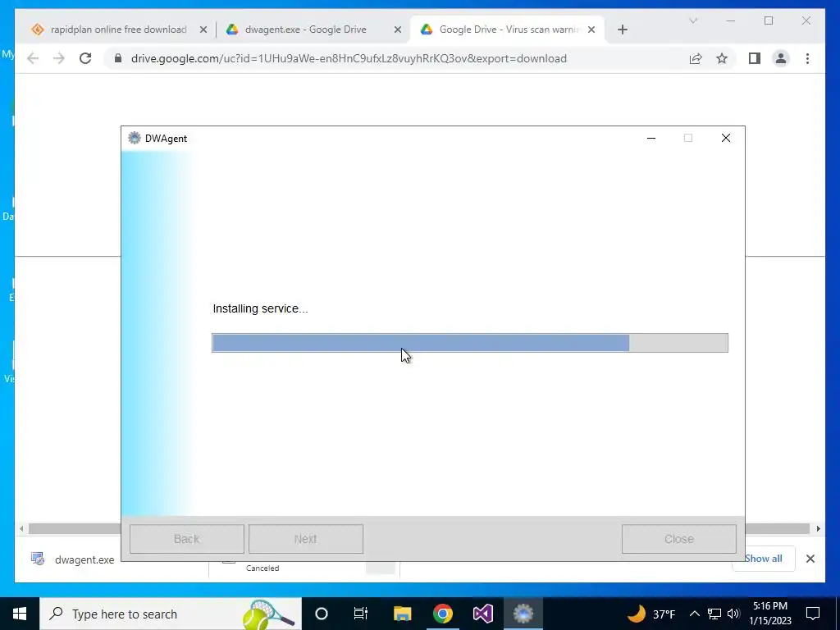Go forward in Chrome navigation
This screenshot has height=630, width=840.
pos(59,58)
